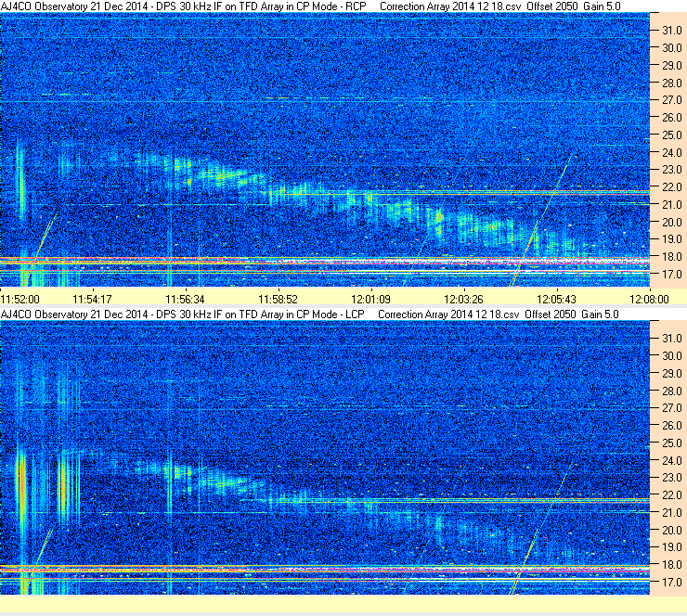Screen dimensions: 687x616
Task: Click the 25.0 frequency tick on RCP plot
Action: click(x=671, y=135)
